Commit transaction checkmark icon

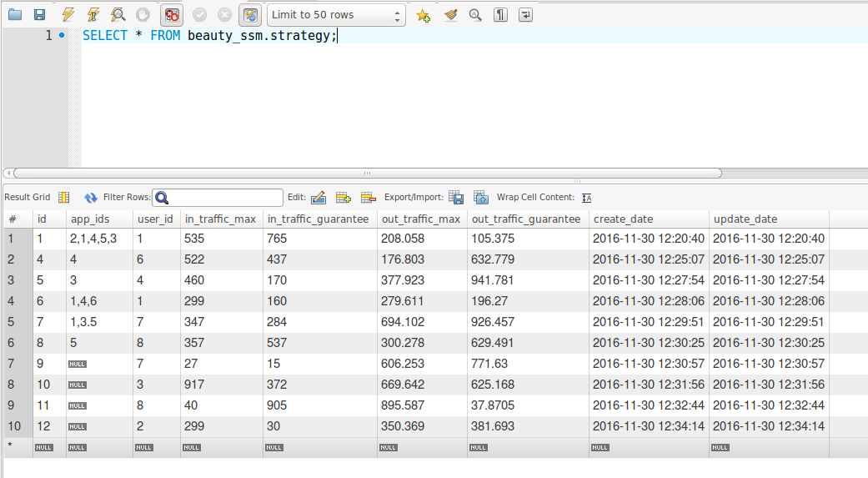click(199, 15)
